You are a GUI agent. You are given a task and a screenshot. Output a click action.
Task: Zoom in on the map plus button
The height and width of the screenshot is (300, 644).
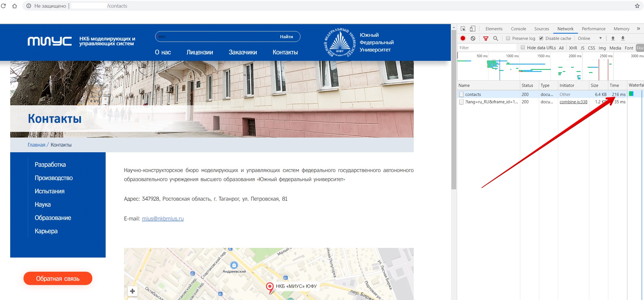point(132,291)
